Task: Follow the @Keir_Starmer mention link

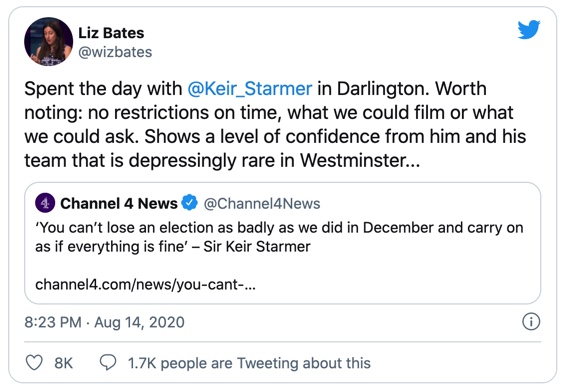Action: pyautogui.click(x=250, y=89)
